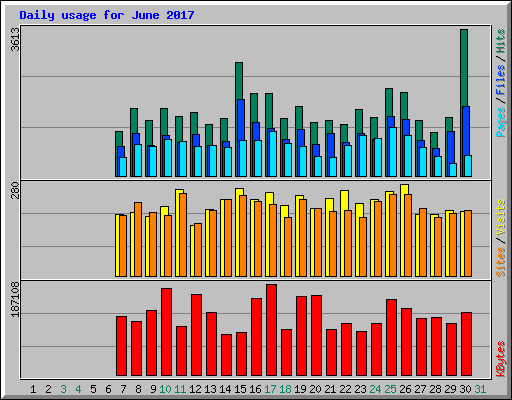Click day label 30 on the x-axis
Image resolution: width=512 pixels, height=400 pixels.
[465, 389]
